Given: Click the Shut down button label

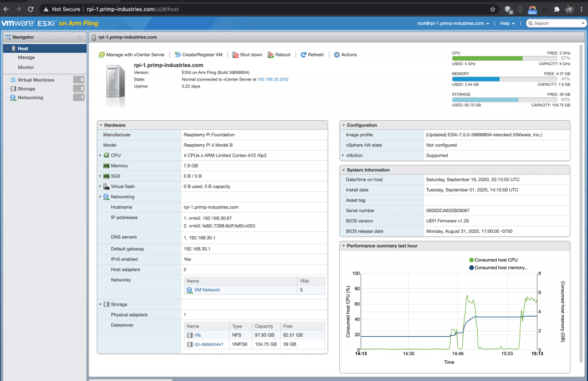Looking at the screenshot, I should tap(252, 55).
